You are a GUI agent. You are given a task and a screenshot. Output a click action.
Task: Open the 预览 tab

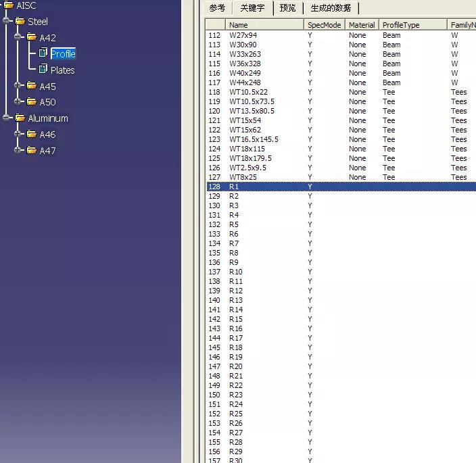tap(287, 8)
